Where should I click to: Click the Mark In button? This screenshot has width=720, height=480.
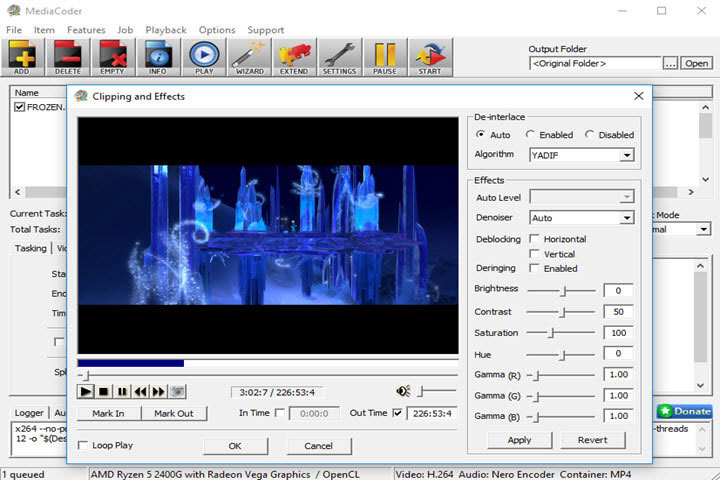[108, 413]
